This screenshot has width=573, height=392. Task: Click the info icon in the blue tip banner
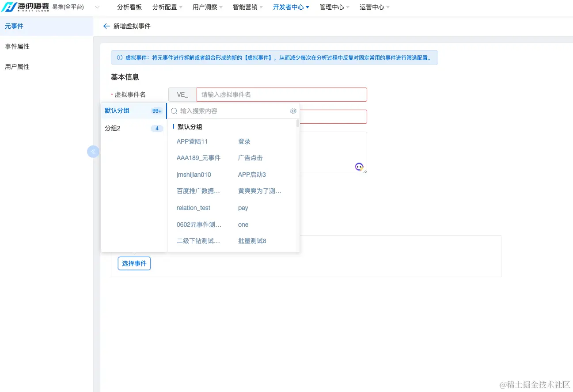pos(119,57)
